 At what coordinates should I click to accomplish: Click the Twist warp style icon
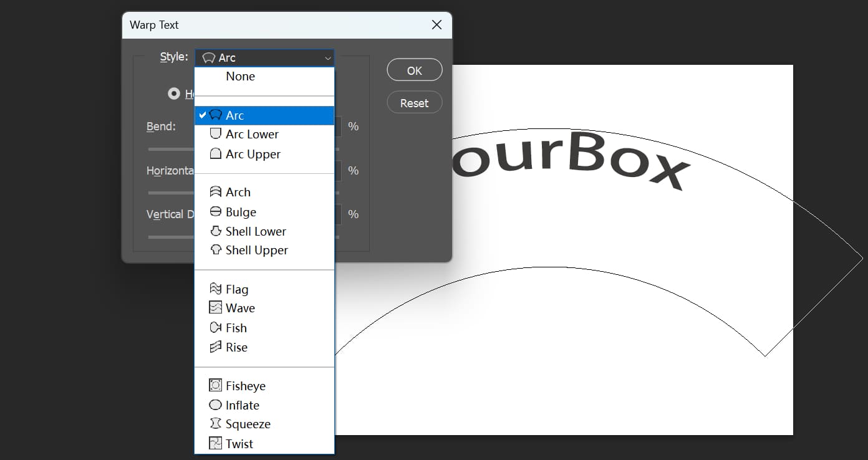[x=215, y=443]
